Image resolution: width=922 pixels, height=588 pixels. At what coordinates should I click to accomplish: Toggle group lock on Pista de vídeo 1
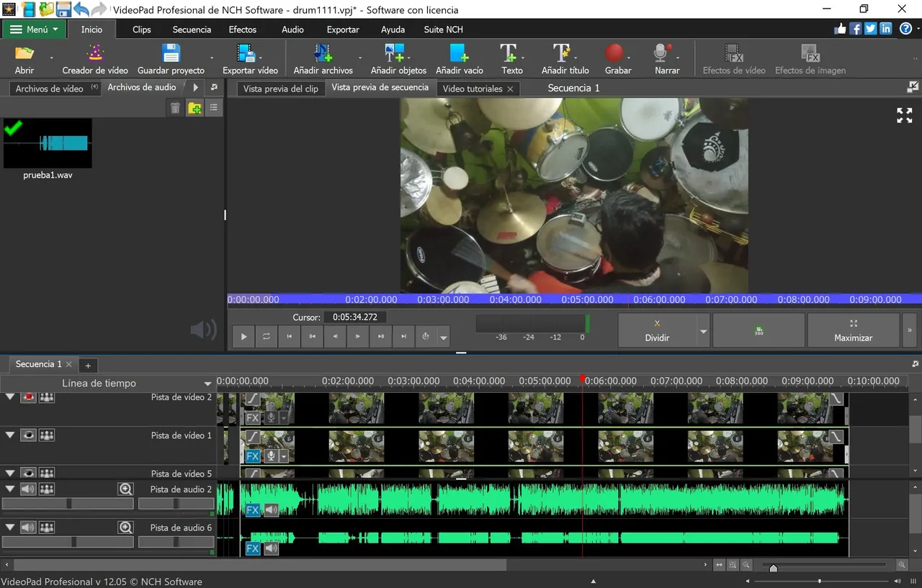[x=47, y=435]
